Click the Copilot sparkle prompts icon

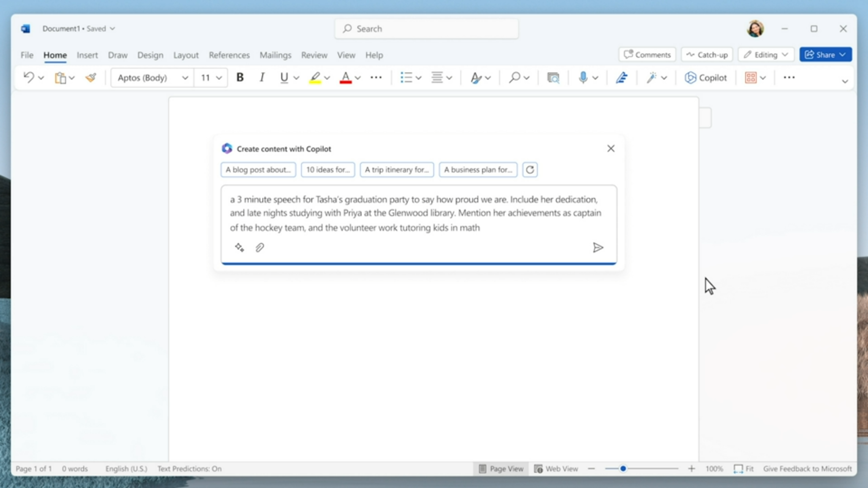(239, 248)
